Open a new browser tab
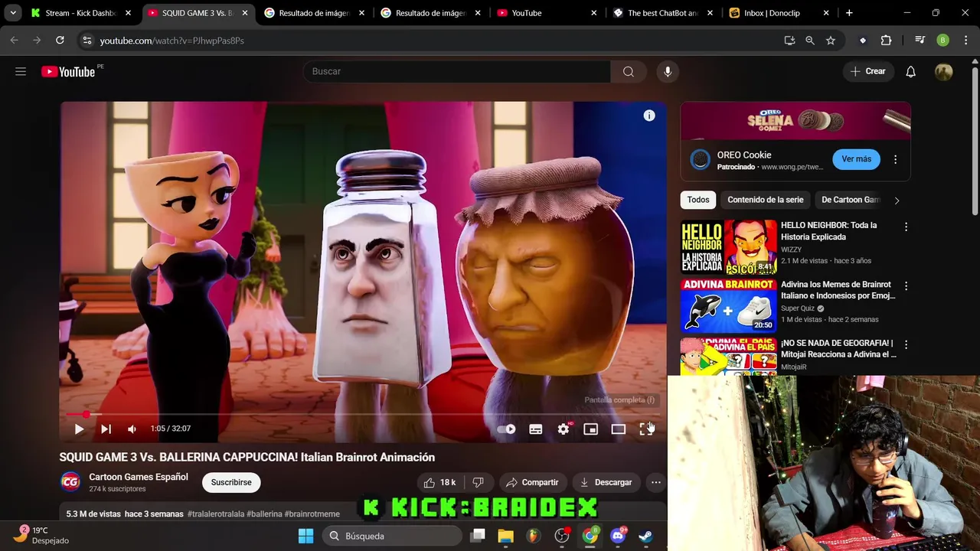This screenshot has height=551, width=980. pos(849,13)
